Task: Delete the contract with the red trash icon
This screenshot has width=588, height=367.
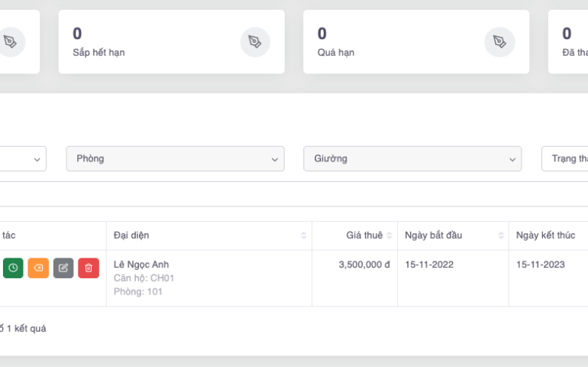Action: 89,268
